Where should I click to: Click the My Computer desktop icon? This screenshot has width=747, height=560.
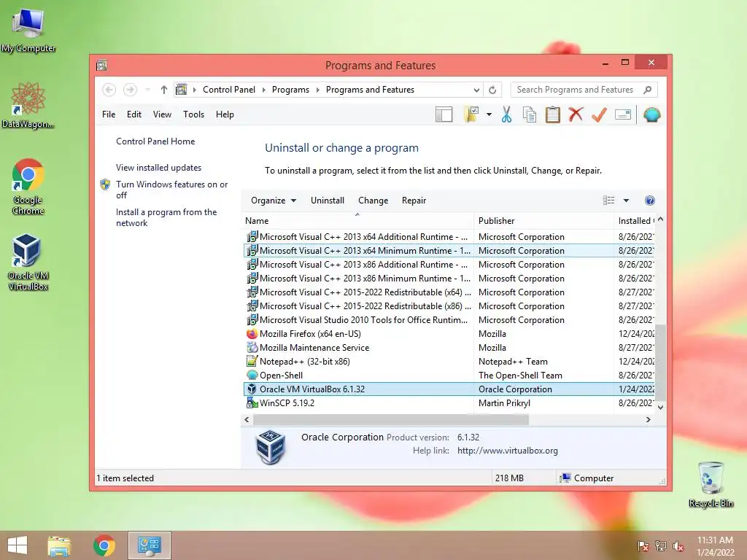click(28, 29)
